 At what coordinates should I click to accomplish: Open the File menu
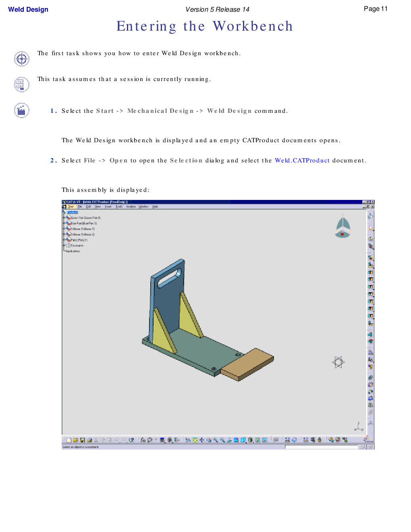click(80, 207)
